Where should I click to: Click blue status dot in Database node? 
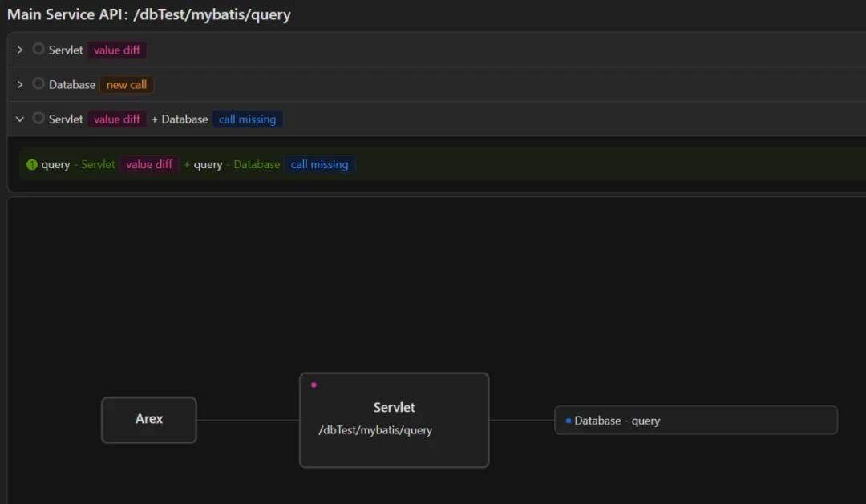click(569, 421)
